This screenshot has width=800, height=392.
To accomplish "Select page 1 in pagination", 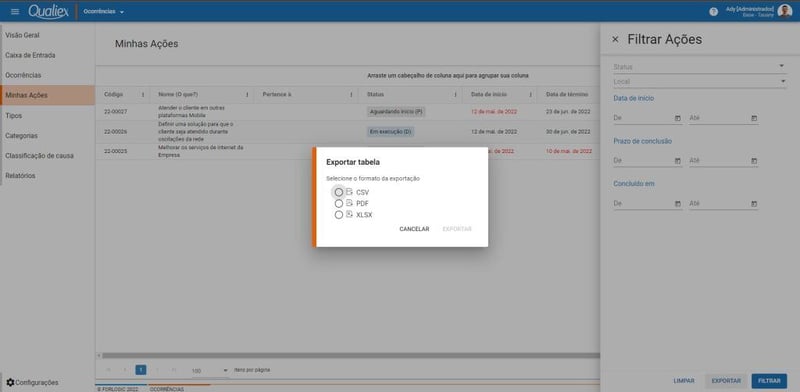I will click(141, 370).
